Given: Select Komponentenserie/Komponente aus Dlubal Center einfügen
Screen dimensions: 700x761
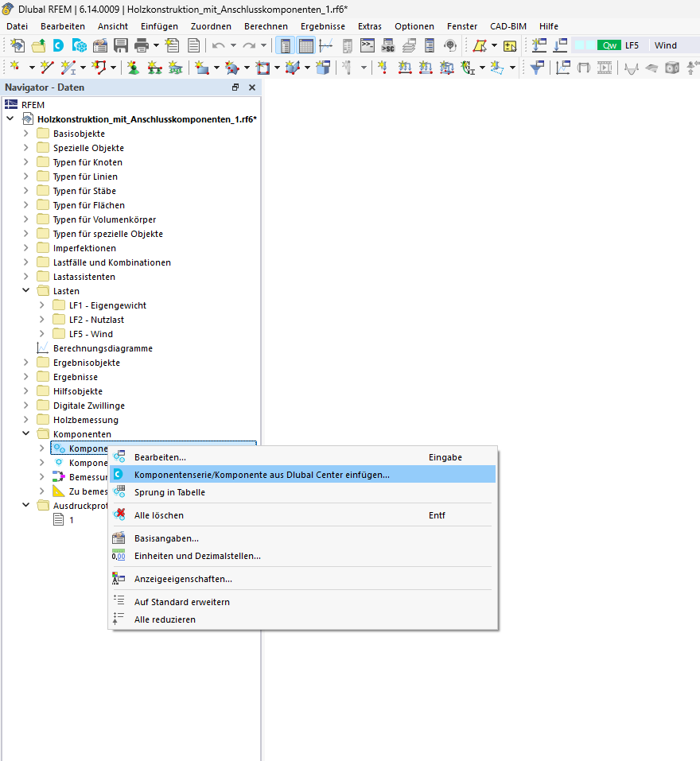Looking at the screenshot, I should tap(303, 475).
